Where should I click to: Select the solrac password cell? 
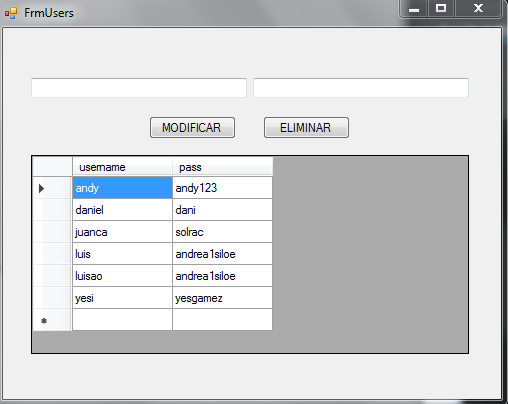click(222, 232)
